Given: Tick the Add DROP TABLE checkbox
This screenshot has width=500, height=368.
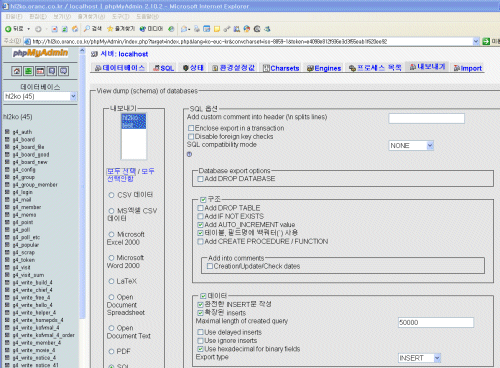Looking at the screenshot, I should click(x=200, y=208).
